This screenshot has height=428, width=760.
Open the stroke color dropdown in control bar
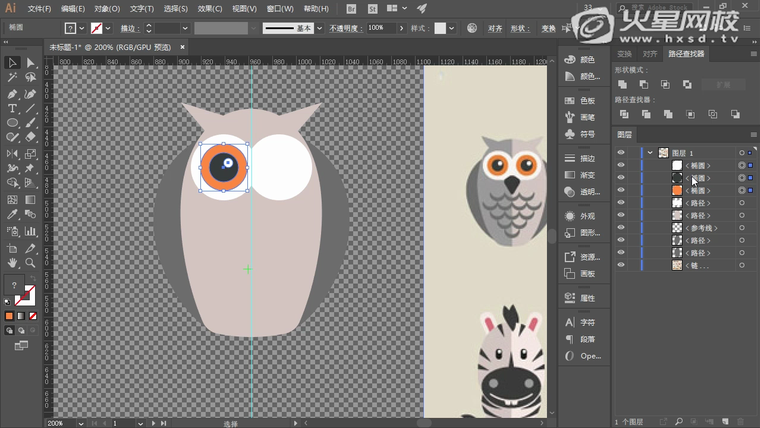[x=109, y=28]
